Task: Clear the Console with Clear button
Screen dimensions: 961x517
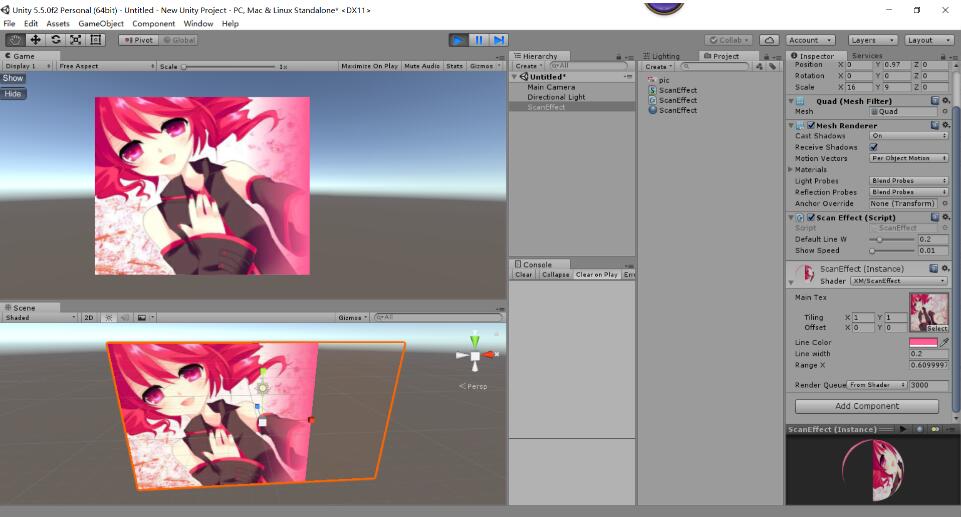Action: (523, 274)
